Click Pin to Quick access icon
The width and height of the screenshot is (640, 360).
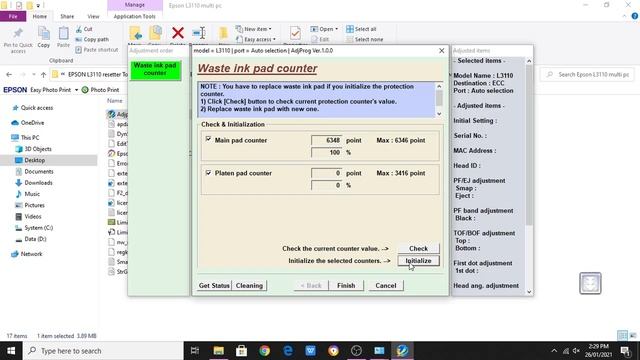(18, 33)
